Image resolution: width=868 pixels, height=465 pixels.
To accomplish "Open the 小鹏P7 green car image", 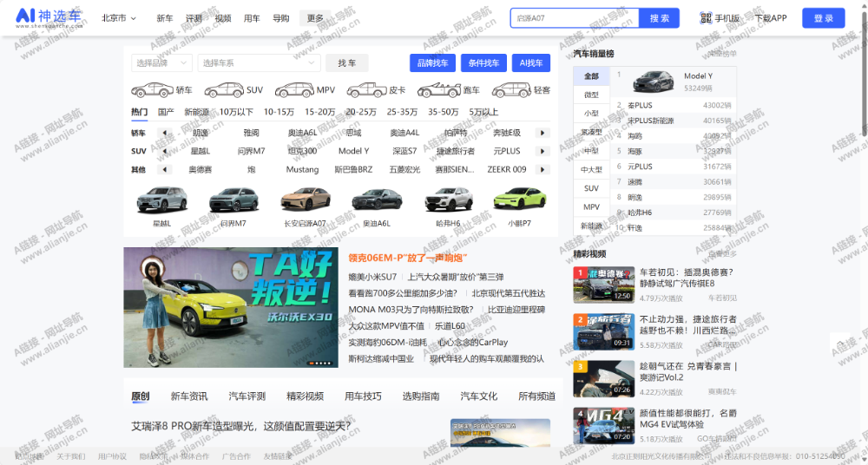I will coord(520,200).
